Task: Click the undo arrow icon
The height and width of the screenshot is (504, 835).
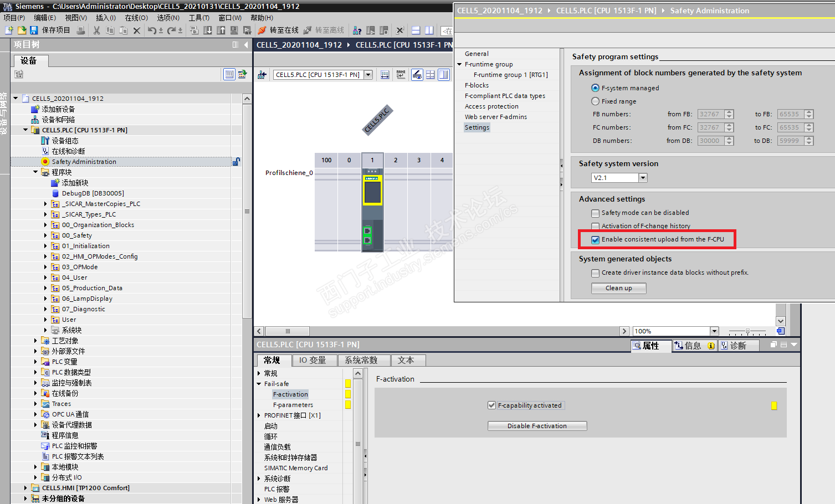Action: pyautogui.click(x=152, y=30)
